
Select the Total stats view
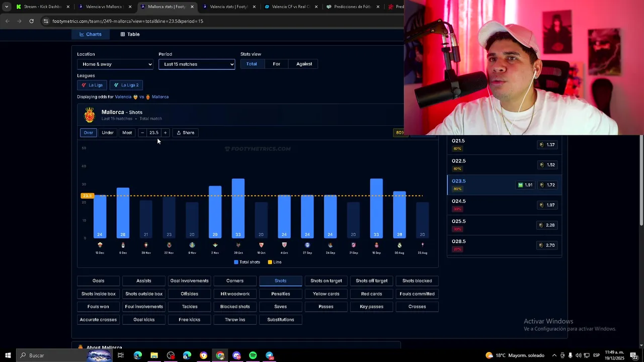click(x=252, y=64)
